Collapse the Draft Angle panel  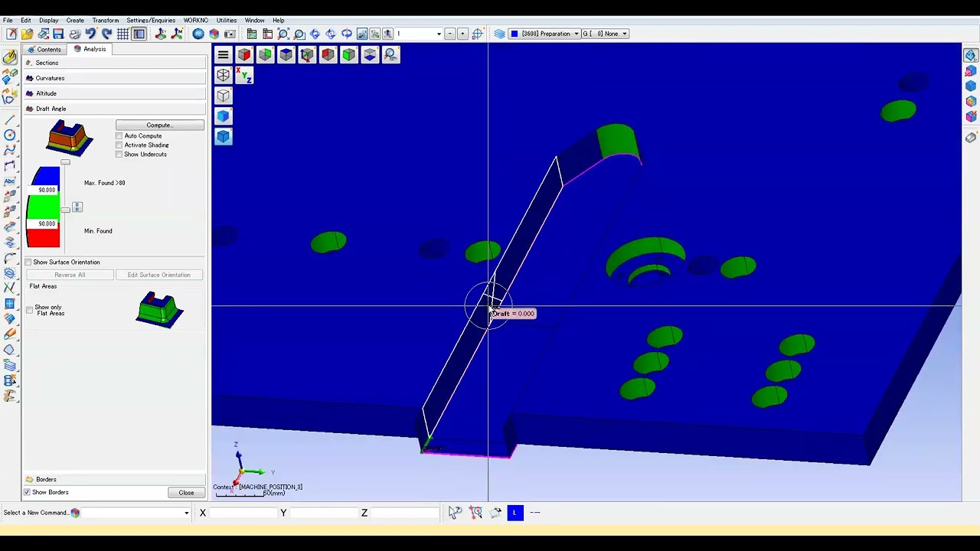(115, 109)
